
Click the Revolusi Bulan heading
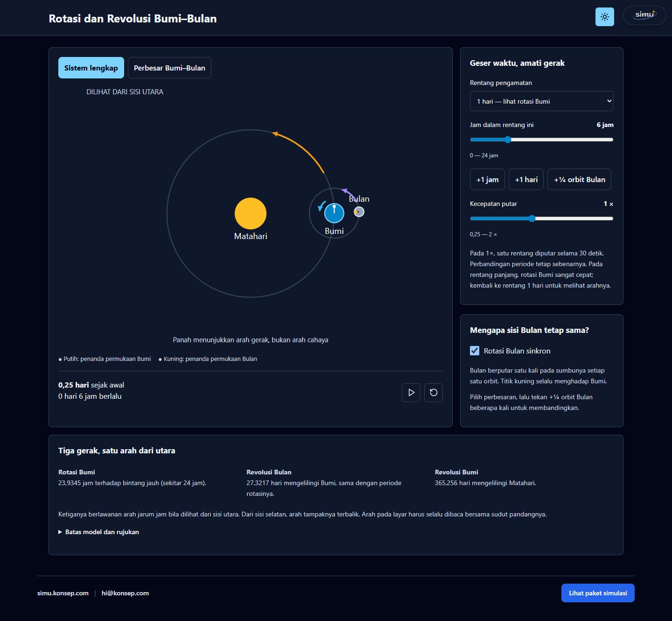269,472
